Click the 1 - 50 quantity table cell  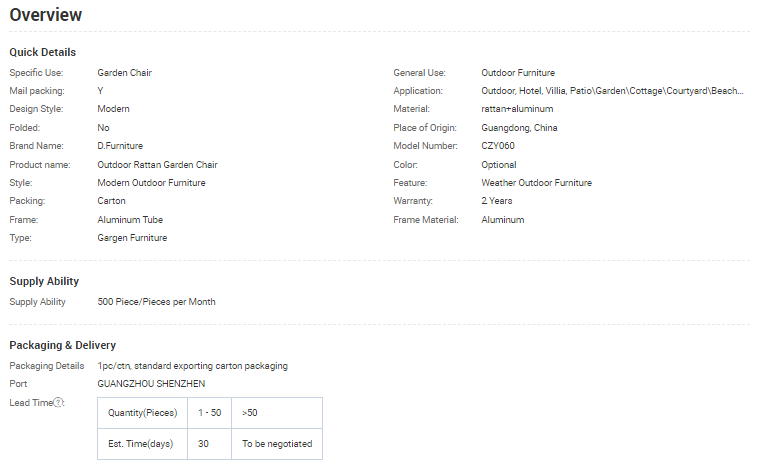pyautogui.click(x=209, y=413)
